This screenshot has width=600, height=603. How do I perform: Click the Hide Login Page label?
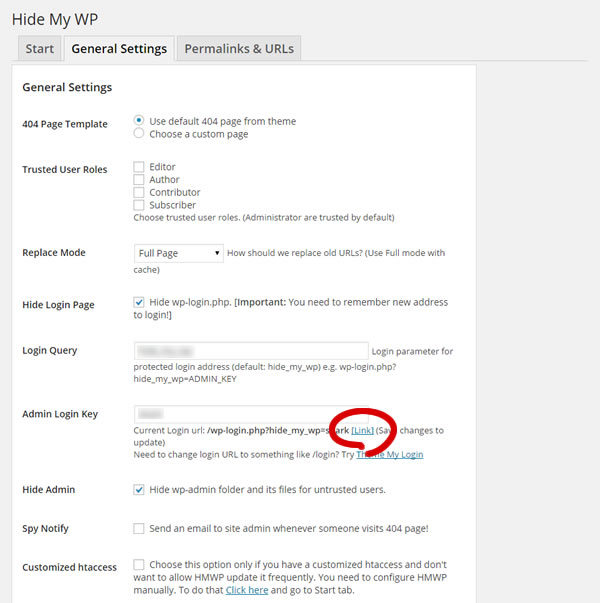(58, 305)
